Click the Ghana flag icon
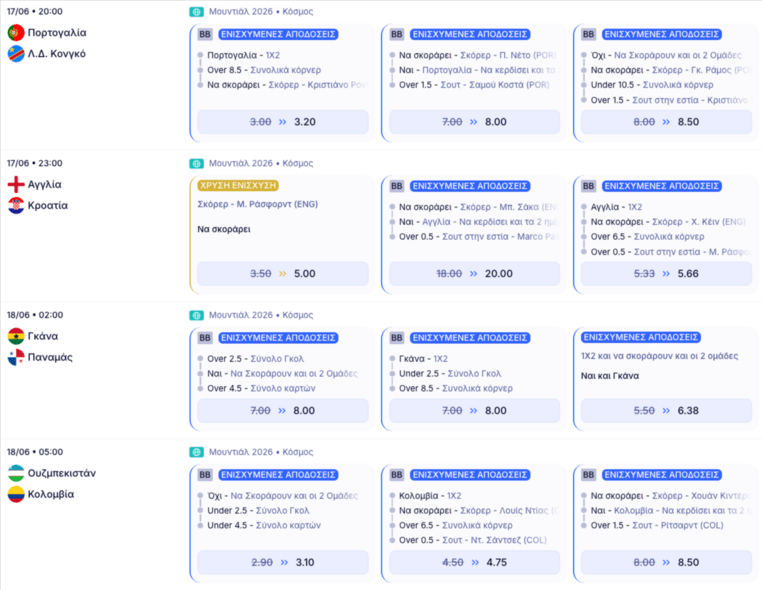 tap(16, 336)
